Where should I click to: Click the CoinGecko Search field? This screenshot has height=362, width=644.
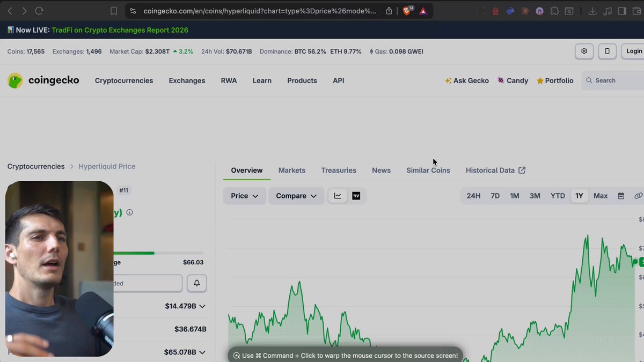(x=613, y=80)
